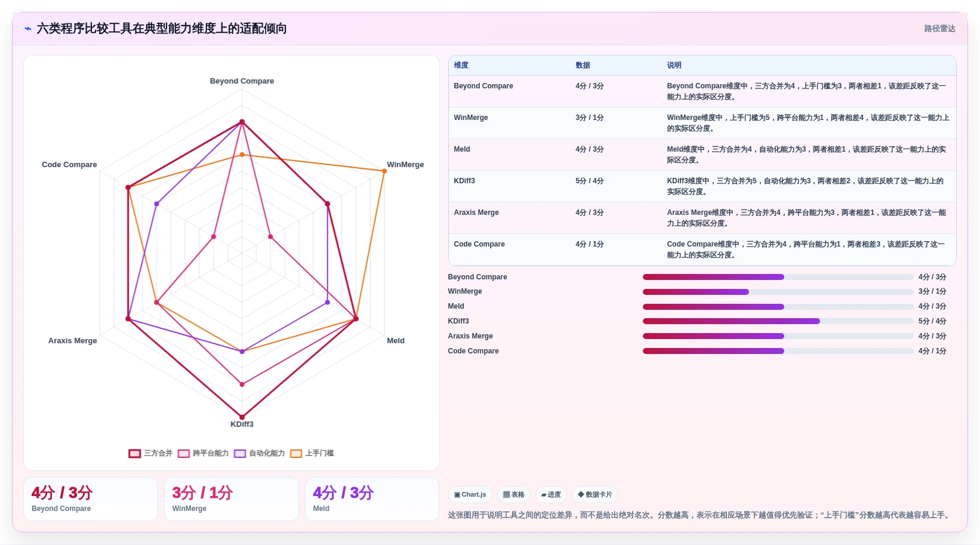Viewport: 980px width, 545px height.
Task: Click the Meld axis label on radar
Action: 396,341
